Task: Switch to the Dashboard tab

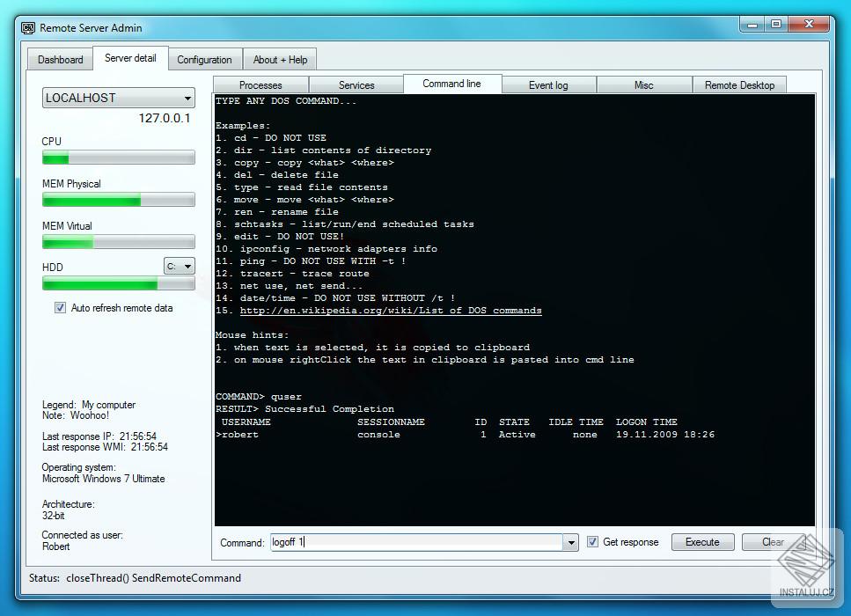Action: click(59, 59)
